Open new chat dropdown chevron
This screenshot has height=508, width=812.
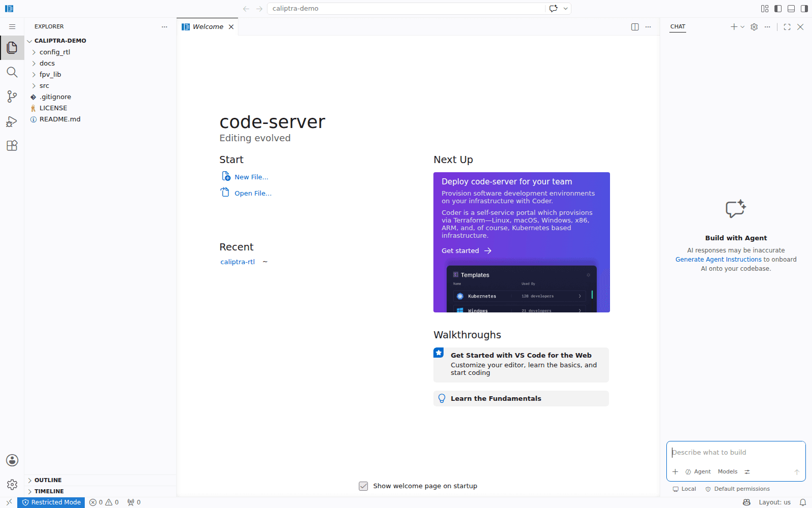click(742, 27)
